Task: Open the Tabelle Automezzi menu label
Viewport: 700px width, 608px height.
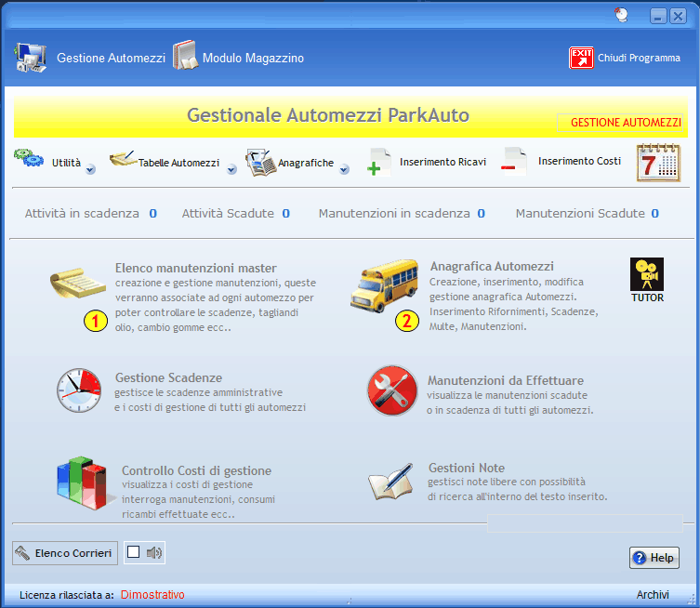Action: pyautogui.click(x=178, y=163)
